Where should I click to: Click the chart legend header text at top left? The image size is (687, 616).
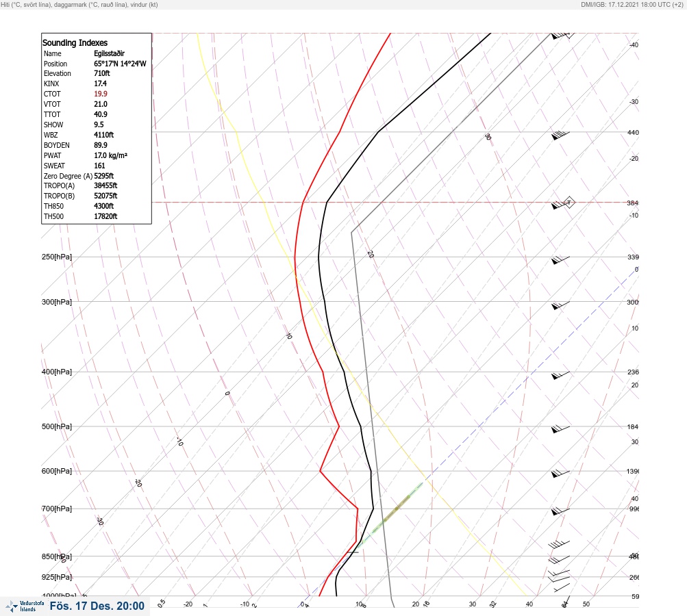79,5
